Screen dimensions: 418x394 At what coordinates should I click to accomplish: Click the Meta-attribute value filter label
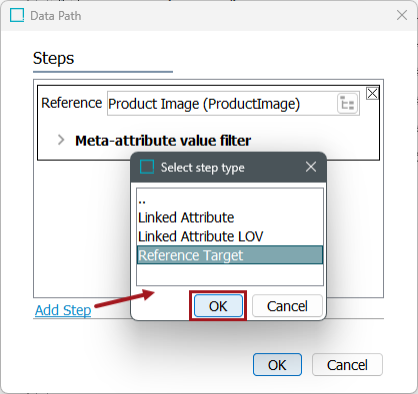click(x=163, y=140)
